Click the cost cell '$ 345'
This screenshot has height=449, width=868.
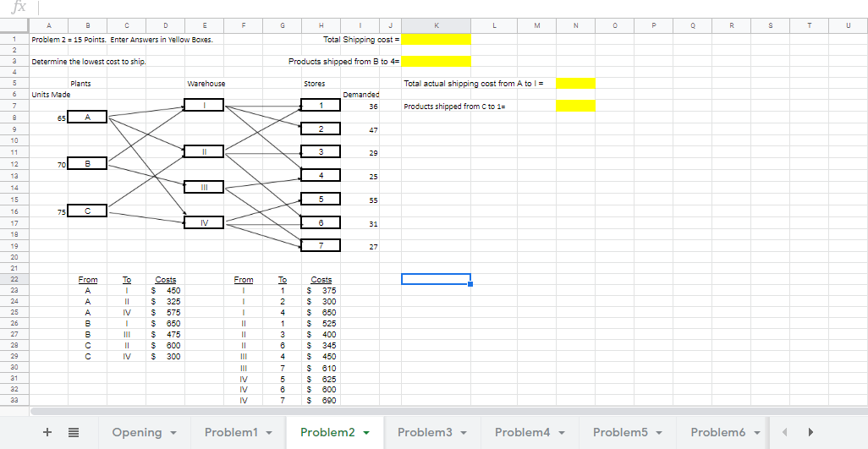coord(321,346)
